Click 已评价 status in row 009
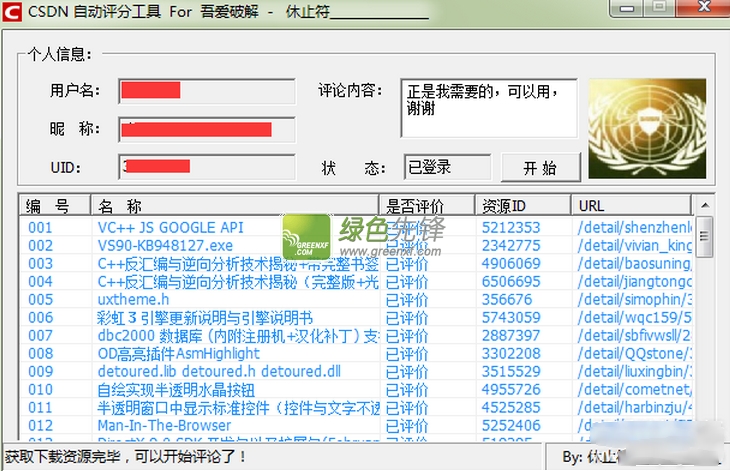The height and width of the screenshot is (471, 730). (407, 372)
